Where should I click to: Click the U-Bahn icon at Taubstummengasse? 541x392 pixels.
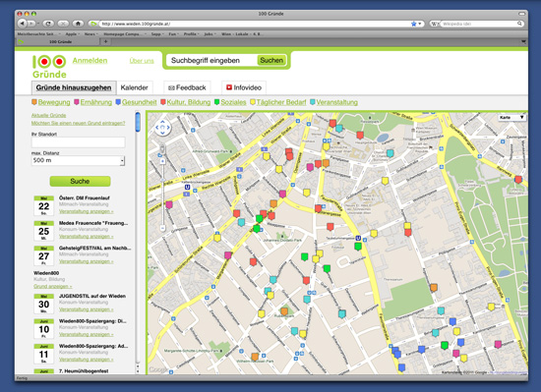click(x=358, y=238)
